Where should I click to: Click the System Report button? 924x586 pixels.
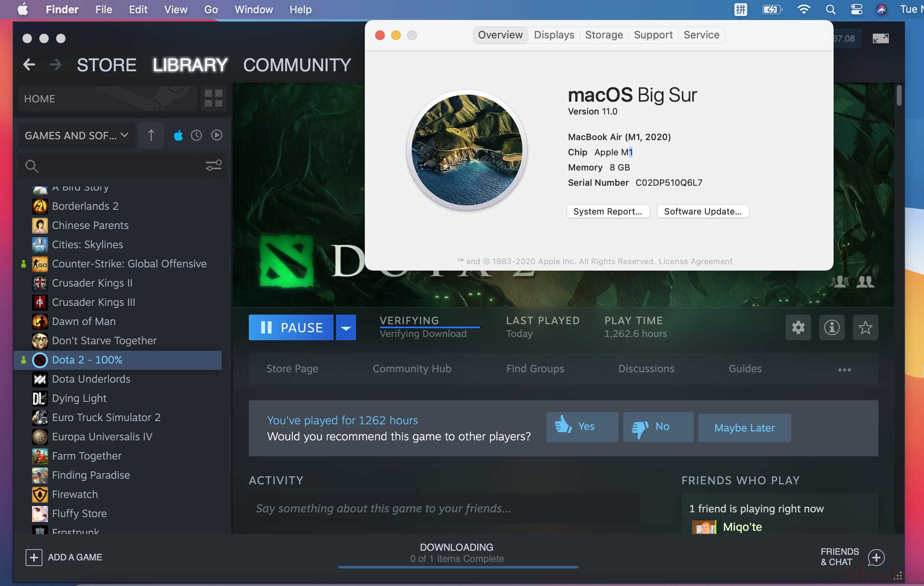[608, 211]
